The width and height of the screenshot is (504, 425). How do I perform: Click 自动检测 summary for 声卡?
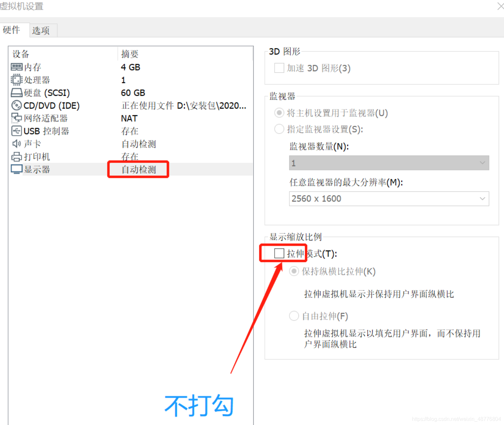click(x=139, y=144)
